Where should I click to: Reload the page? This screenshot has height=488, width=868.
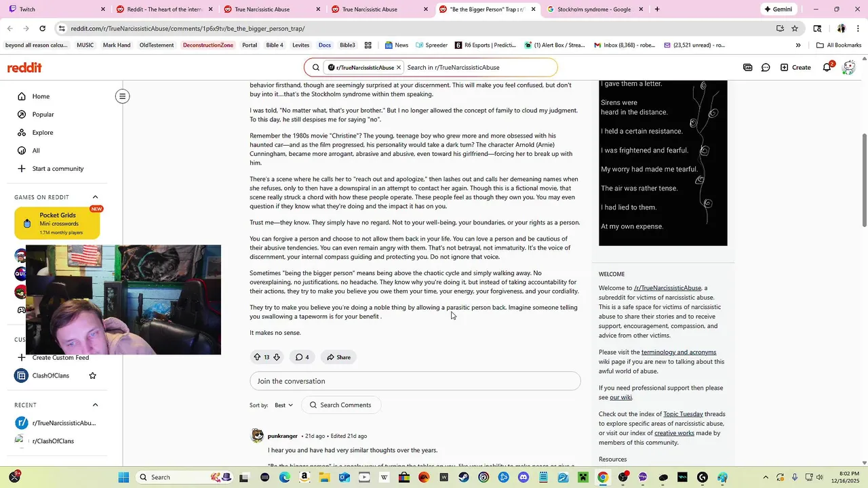click(42, 28)
